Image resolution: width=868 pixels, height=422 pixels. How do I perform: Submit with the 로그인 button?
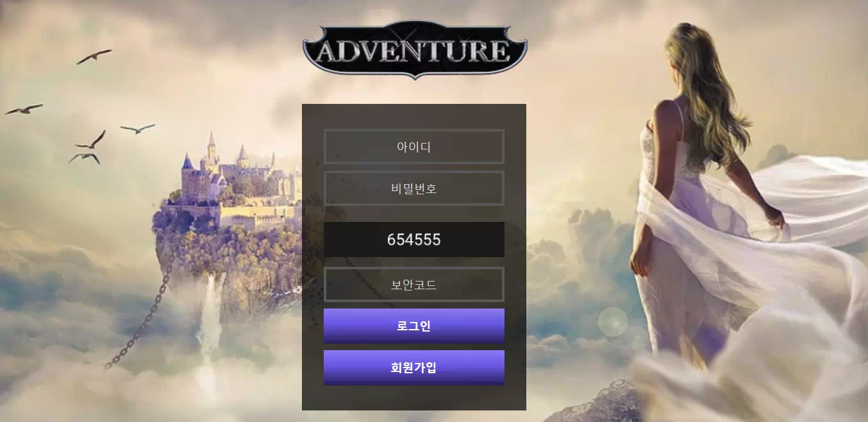pos(414,326)
